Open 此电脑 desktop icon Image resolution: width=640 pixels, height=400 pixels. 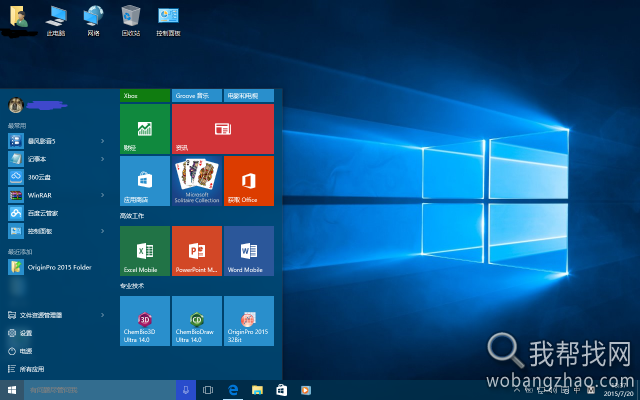coord(56,20)
